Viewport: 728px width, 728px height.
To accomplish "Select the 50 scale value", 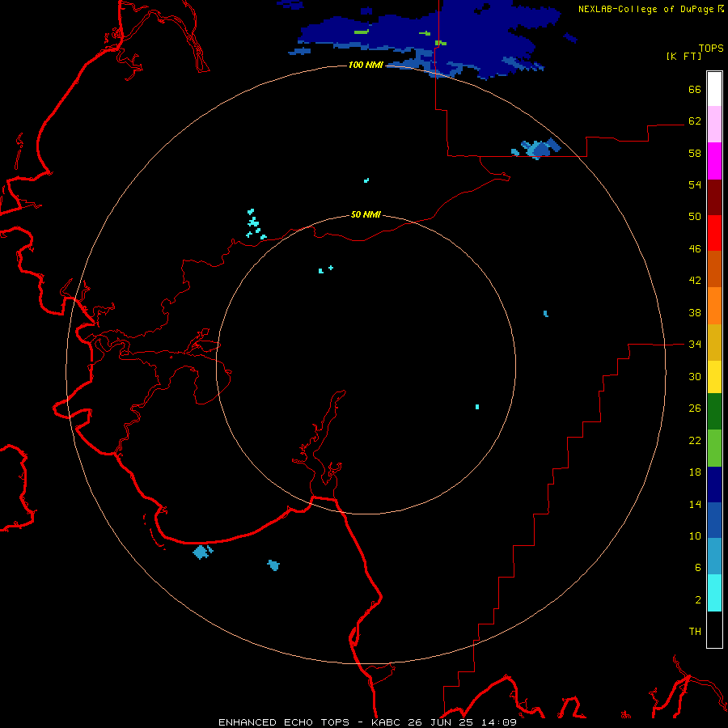I will click(695, 217).
